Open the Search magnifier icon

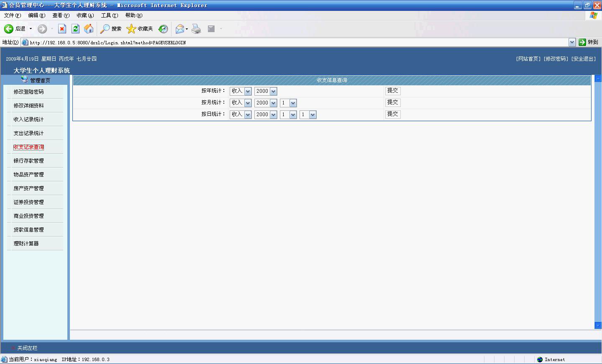(105, 29)
